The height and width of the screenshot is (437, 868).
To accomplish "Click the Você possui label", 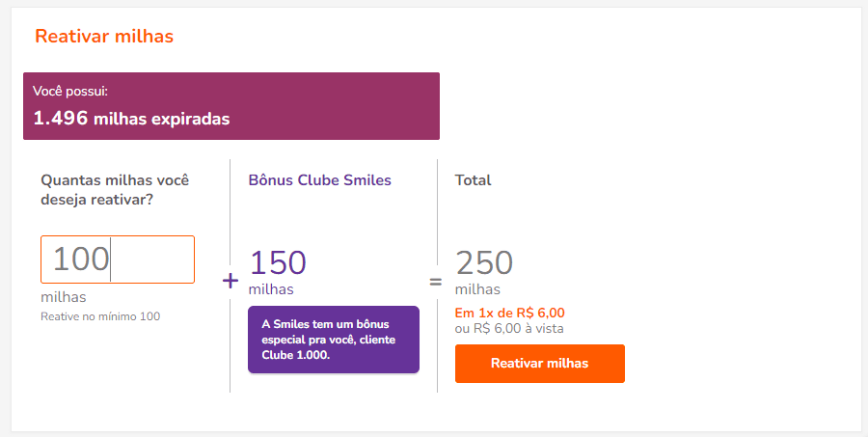I will (70, 92).
